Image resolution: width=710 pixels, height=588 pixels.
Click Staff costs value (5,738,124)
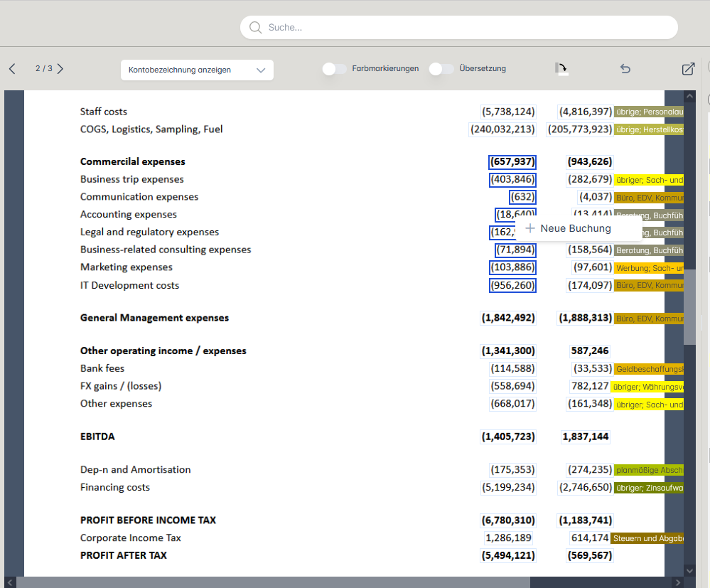click(508, 112)
